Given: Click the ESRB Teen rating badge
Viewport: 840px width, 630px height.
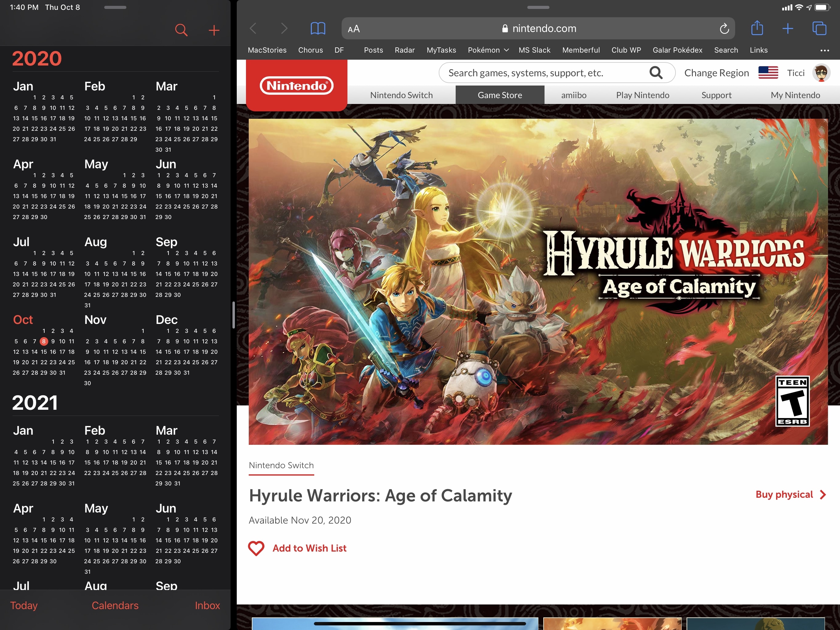Looking at the screenshot, I should pyautogui.click(x=792, y=401).
